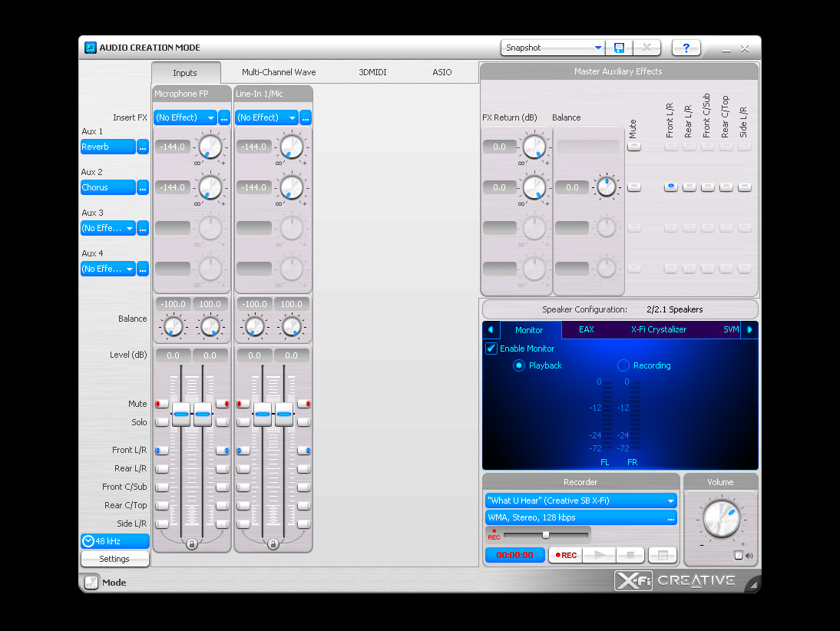Image resolution: width=840 pixels, height=631 pixels.
Task: Open the Aux 3 effect ellipsis settings
Action: pyautogui.click(x=143, y=228)
